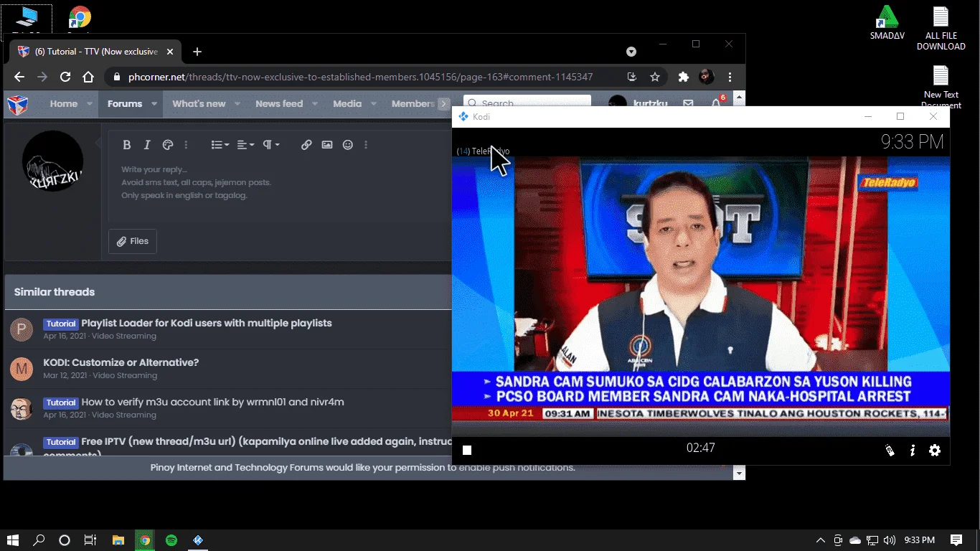
Task: Close the Tutorial - TTV tab
Action: 170,52
